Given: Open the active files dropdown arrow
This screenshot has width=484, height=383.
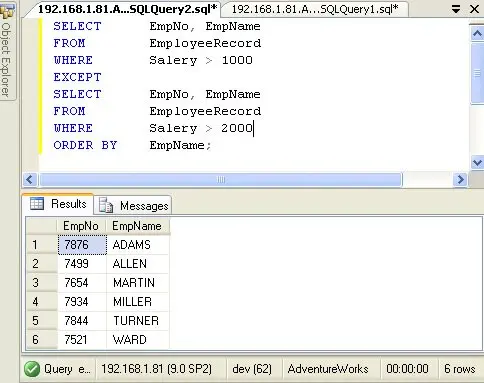Looking at the screenshot, I should 456,9.
